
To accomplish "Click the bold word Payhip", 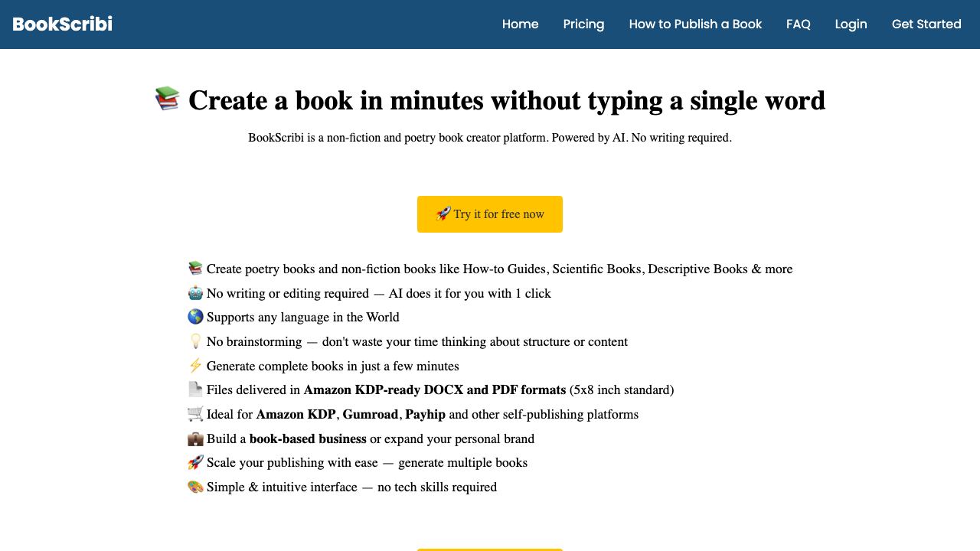I will pyautogui.click(x=425, y=414).
